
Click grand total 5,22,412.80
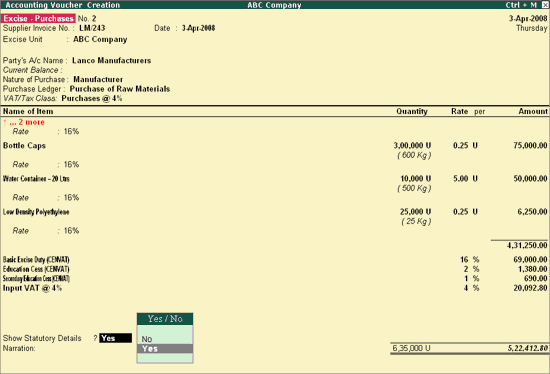coord(527,348)
